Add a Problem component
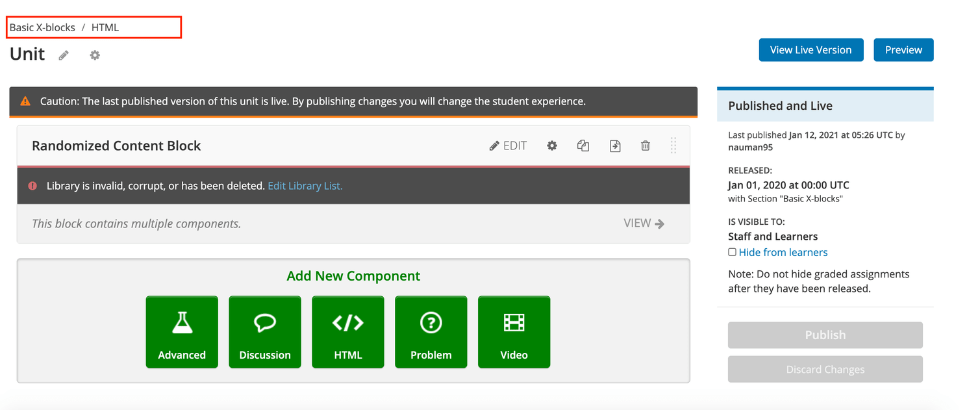This screenshot has width=980, height=410. [x=431, y=332]
